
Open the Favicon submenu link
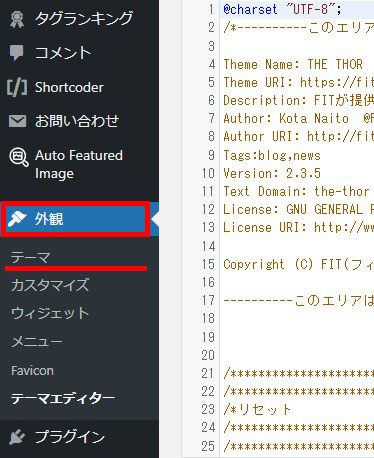point(32,371)
